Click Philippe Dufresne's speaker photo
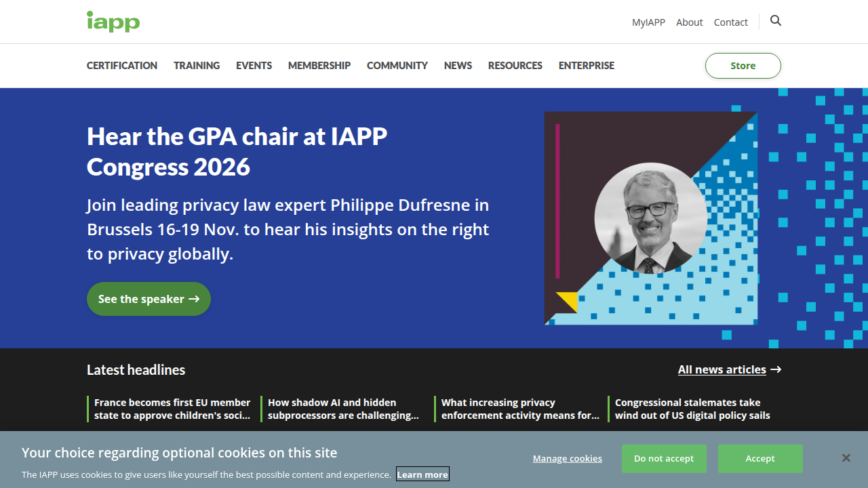 click(650, 218)
